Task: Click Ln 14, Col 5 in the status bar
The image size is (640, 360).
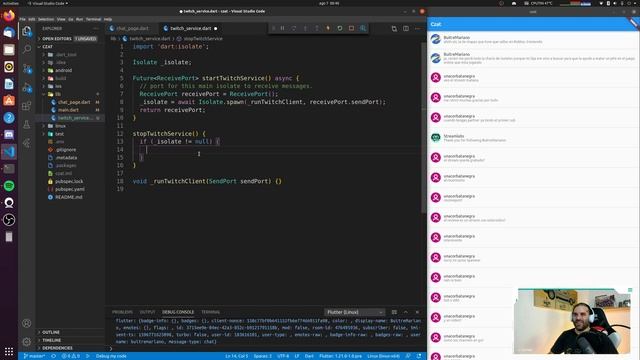Action: [237, 356]
